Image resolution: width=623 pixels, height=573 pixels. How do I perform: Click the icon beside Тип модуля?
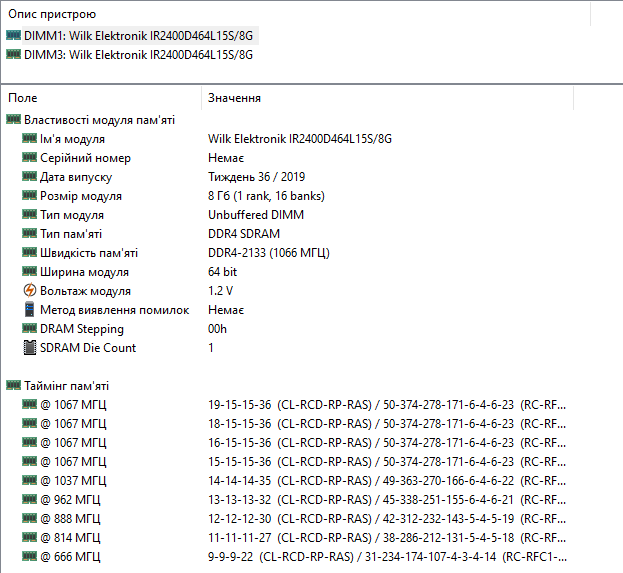click(x=29, y=215)
